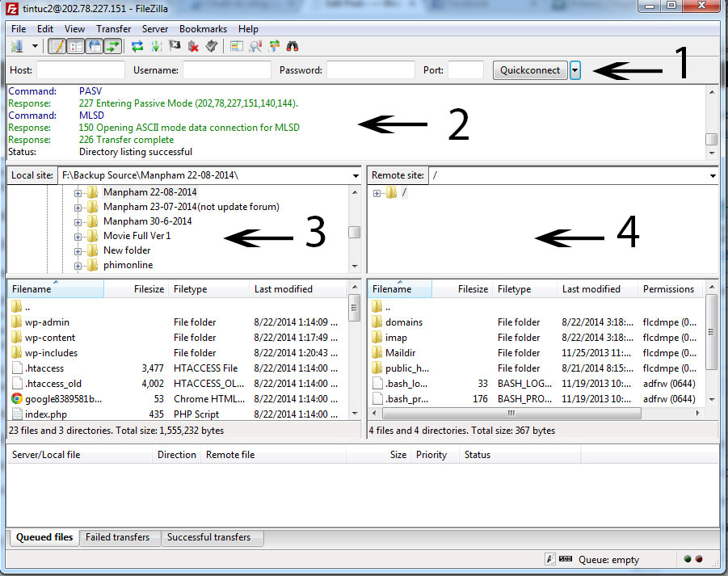The image size is (728, 576).
Task: Select the remote Maildir folder icon
Action: pyautogui.click(x=377, y=352)
